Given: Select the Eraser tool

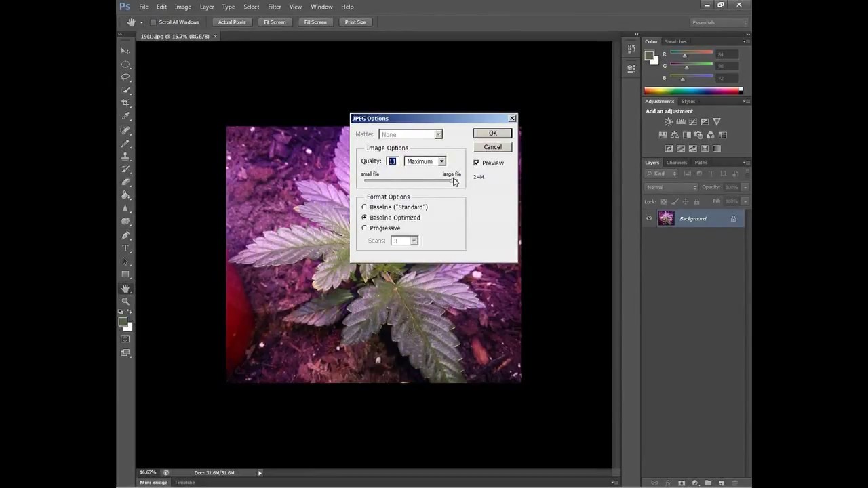Looking at the screenshot, I should [125, 182].
